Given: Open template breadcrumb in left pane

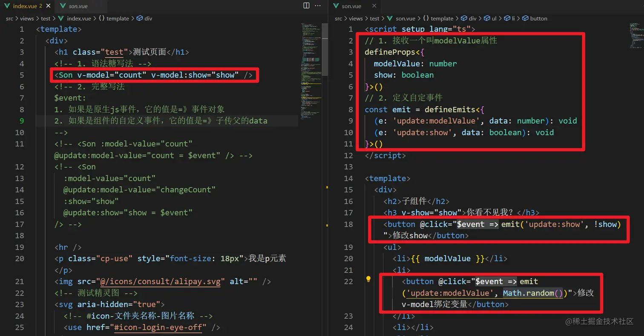Looking at the screenshot, I should coord(114,18).
